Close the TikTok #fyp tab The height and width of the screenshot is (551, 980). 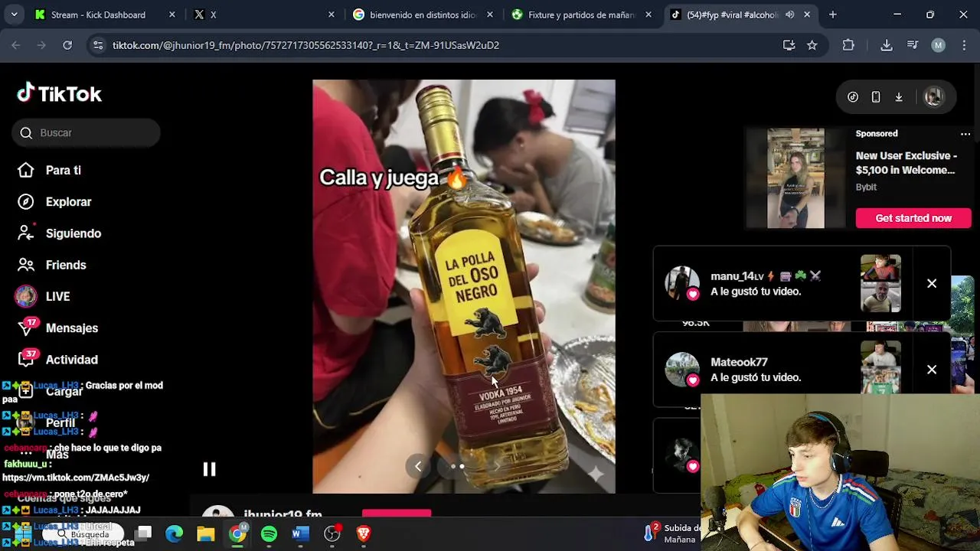coord(807,15)
